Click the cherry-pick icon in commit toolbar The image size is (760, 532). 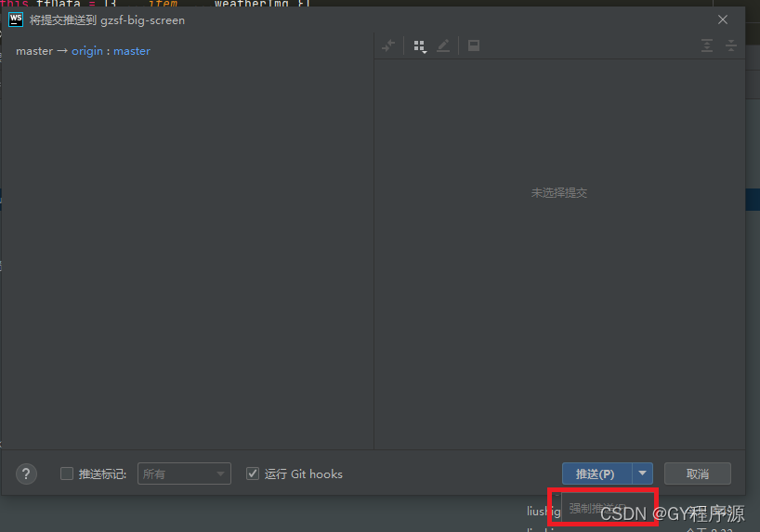coord(388,46)
